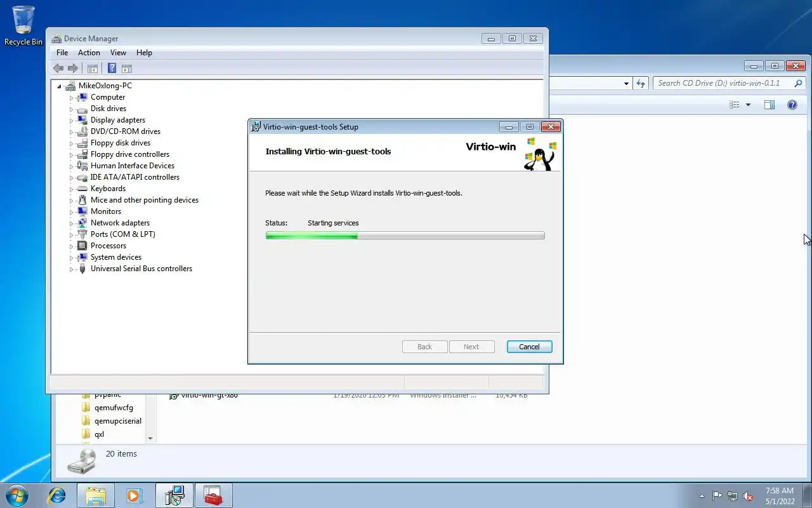Screen dimensions: 812x508
Task: Open the view options dropdown arrow in Explorer
Action: pos(748,105)
